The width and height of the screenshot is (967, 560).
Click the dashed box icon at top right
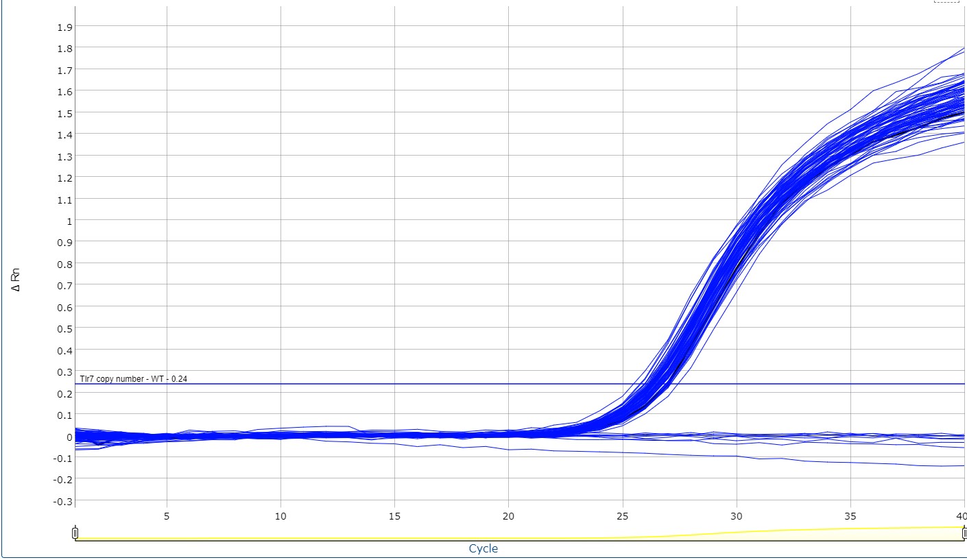(946, 1)
